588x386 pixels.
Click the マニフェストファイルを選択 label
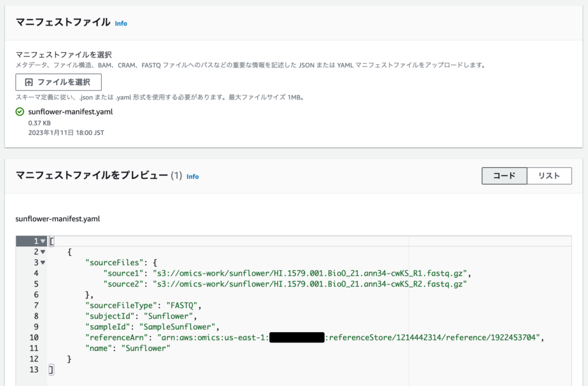(64, 55)
